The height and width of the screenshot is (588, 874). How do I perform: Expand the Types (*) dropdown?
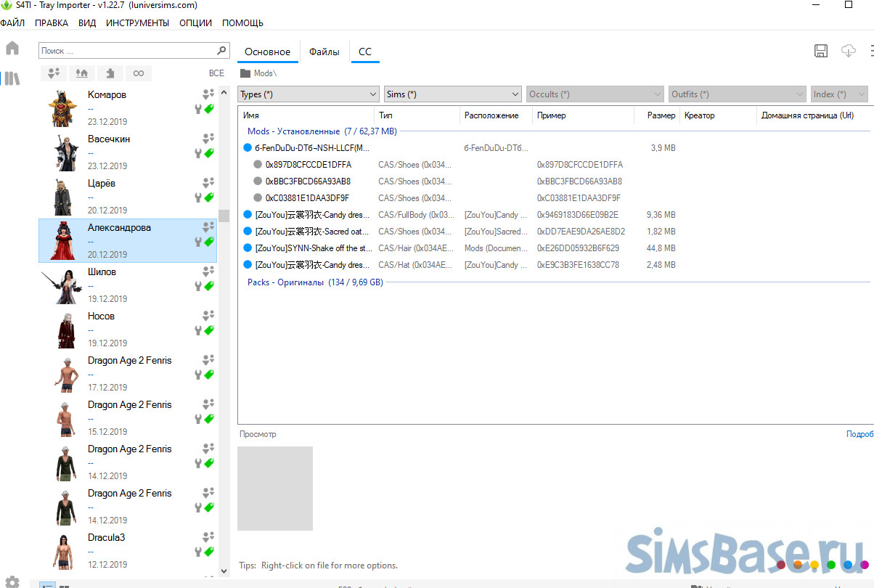(308, 94)
